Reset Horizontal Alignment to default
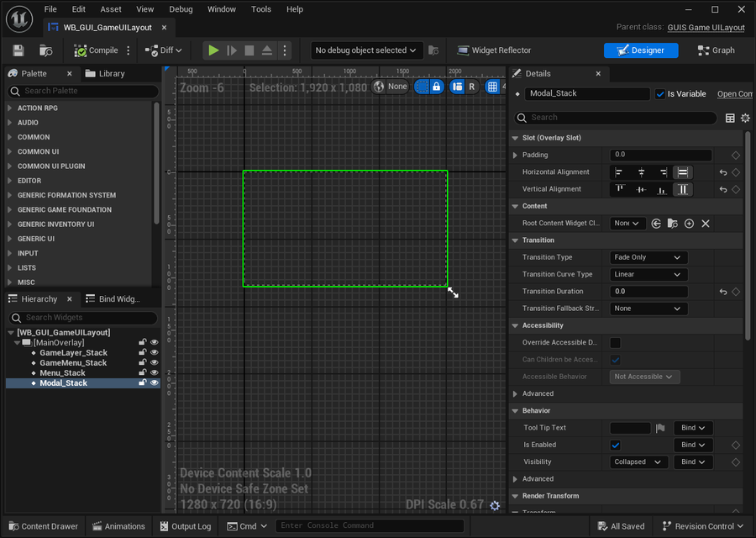The width and height of the screenshot is (756, 538). (x=723, y=172)
